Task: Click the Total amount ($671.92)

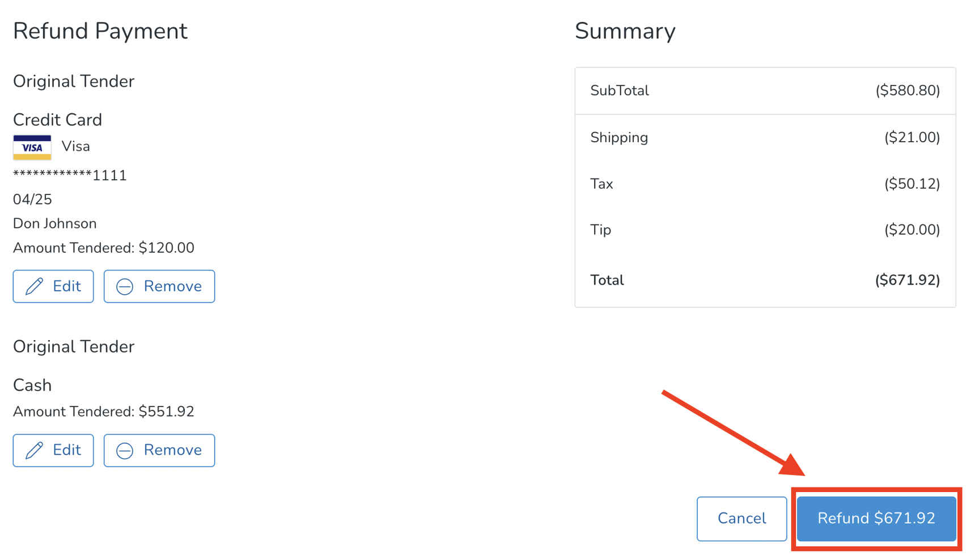Action: click(x=908, y=280)
